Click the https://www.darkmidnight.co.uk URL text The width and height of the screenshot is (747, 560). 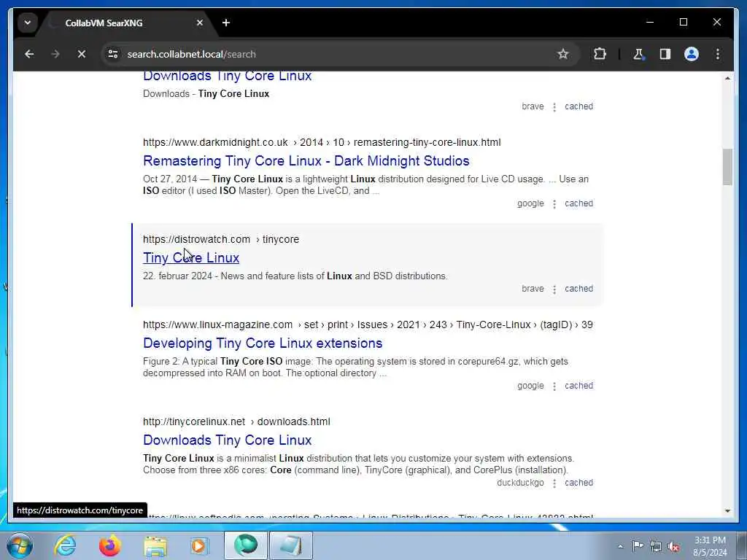(x=215, y=142)
